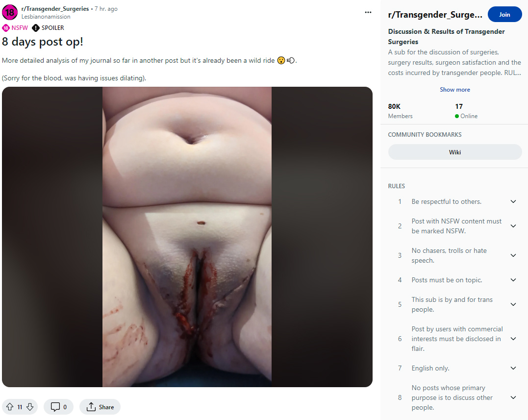Open the Wiki community bookmark

455,152
